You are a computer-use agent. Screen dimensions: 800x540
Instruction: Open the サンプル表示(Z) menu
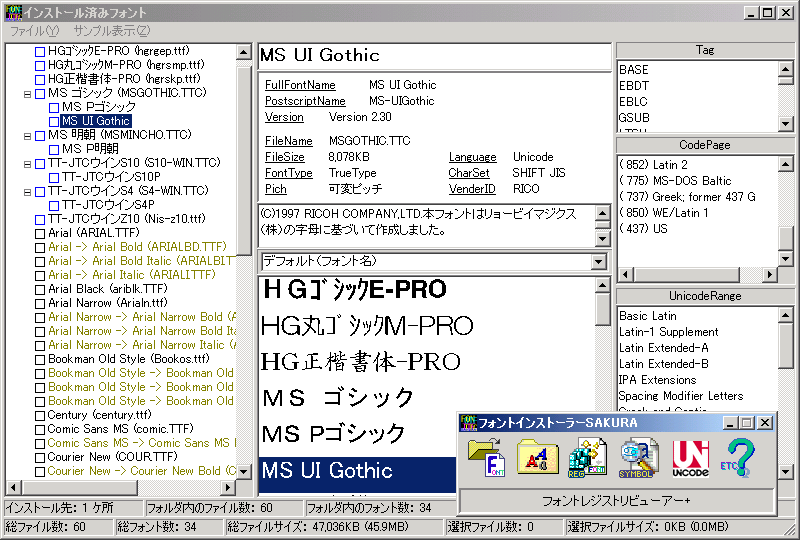pos(112,31)
